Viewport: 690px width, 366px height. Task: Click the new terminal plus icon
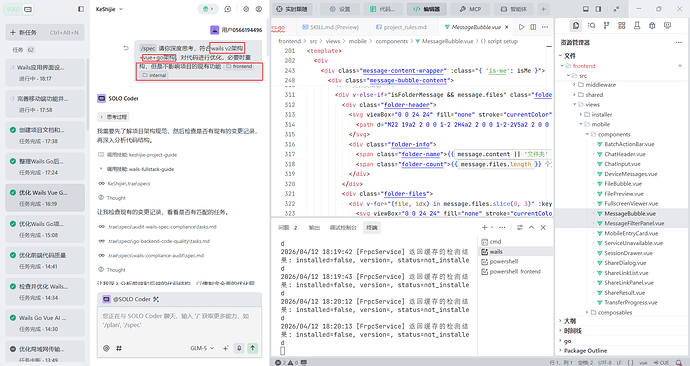(484, 227)
